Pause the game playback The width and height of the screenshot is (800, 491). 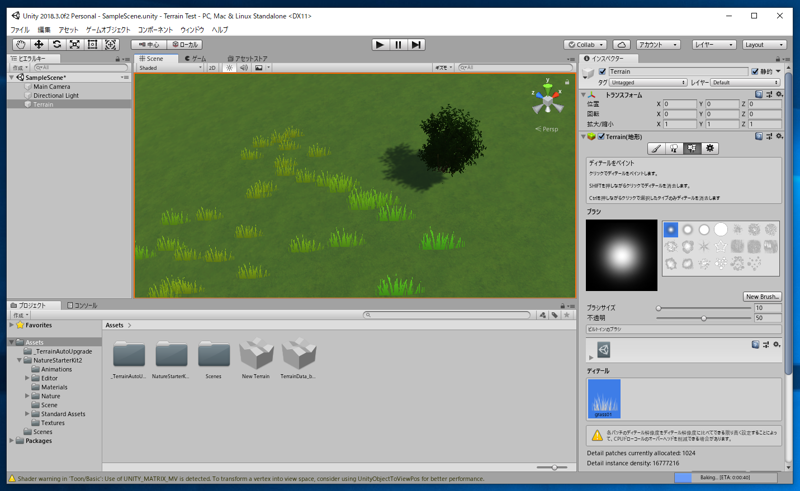[398, 44]
